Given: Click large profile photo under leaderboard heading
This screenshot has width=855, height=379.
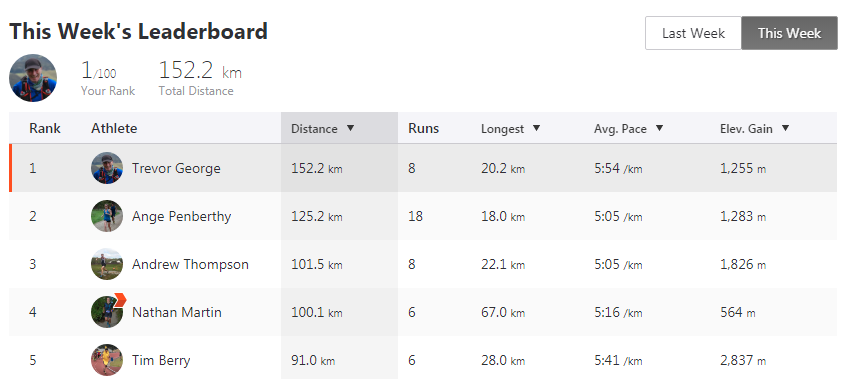Looking at the screenshot, I should click(x=33, y=78).
